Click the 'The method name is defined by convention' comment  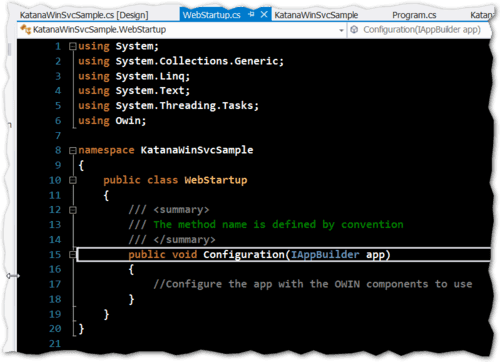pos(278,225)
